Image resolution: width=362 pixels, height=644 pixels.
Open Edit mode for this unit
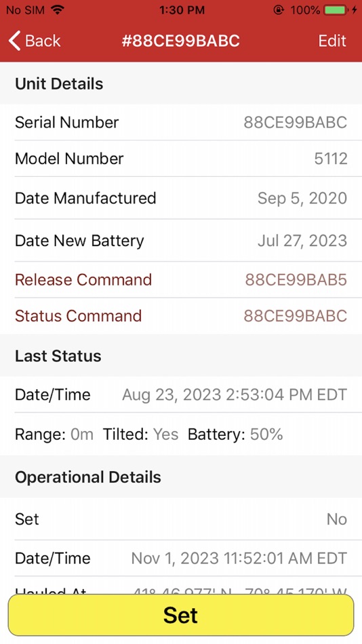[332, 41]
